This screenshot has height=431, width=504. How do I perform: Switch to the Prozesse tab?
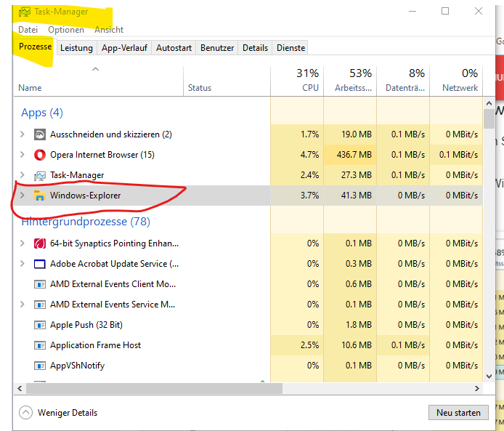[x=35, y=47]
